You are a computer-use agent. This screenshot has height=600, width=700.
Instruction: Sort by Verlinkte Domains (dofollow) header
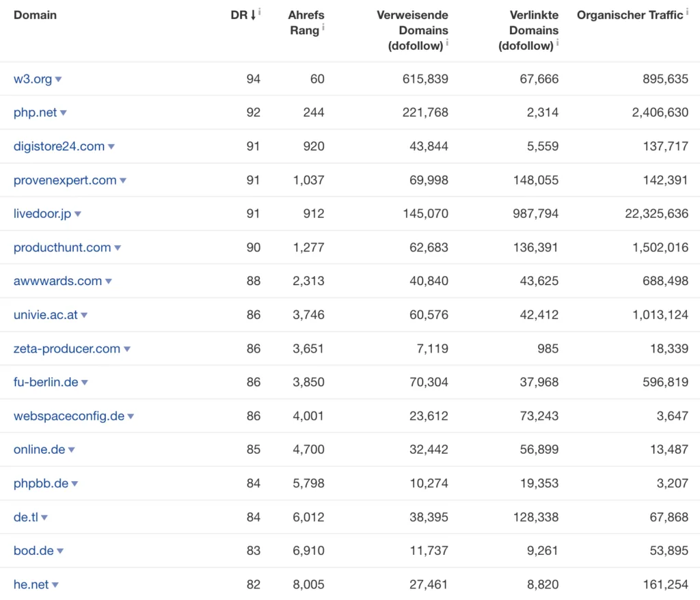pos(528,30)
